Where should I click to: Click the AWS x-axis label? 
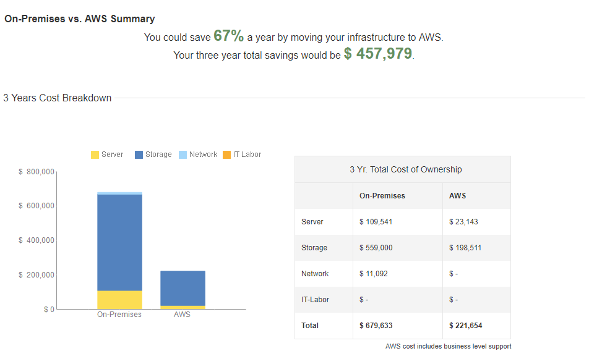pyautogui.click(x=182, y=315)
